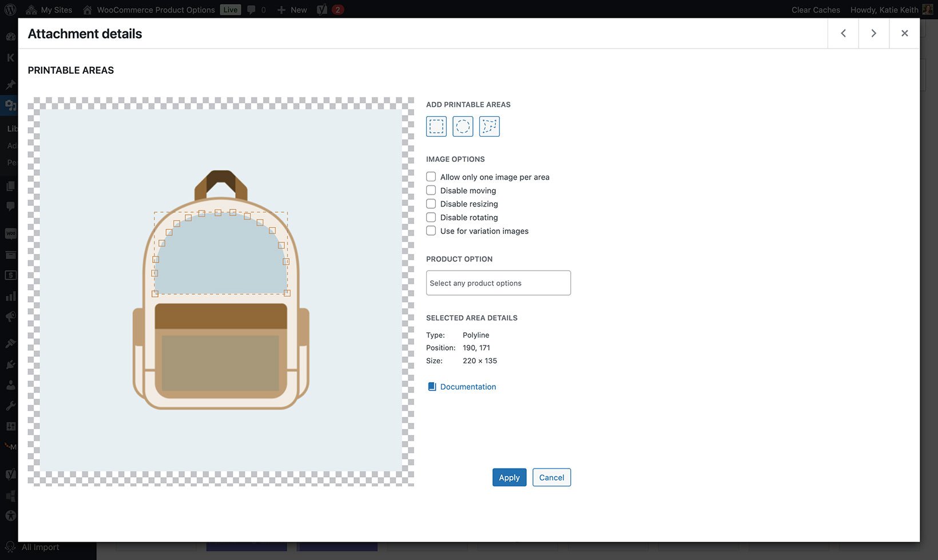Viewport: 938px width, 560px height.
Task: Open the analytics chart icon in the sidebar
Action: click(x=10, y=296)
